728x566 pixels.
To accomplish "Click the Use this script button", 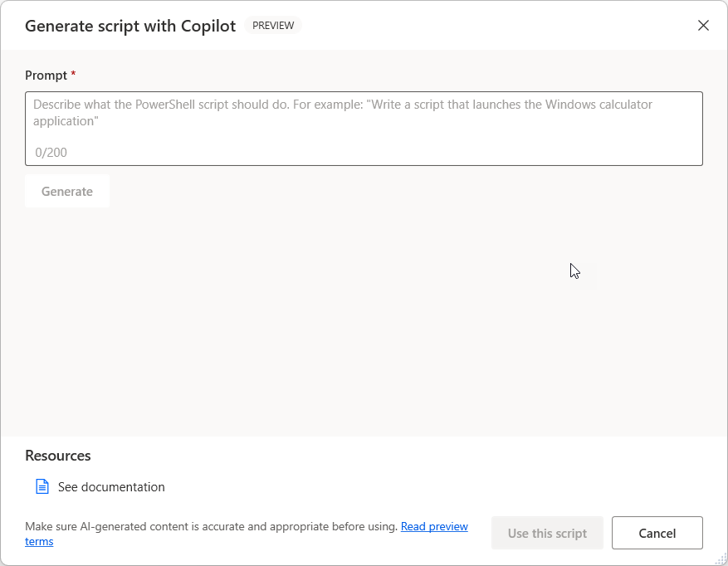I will tap(547, 533).
